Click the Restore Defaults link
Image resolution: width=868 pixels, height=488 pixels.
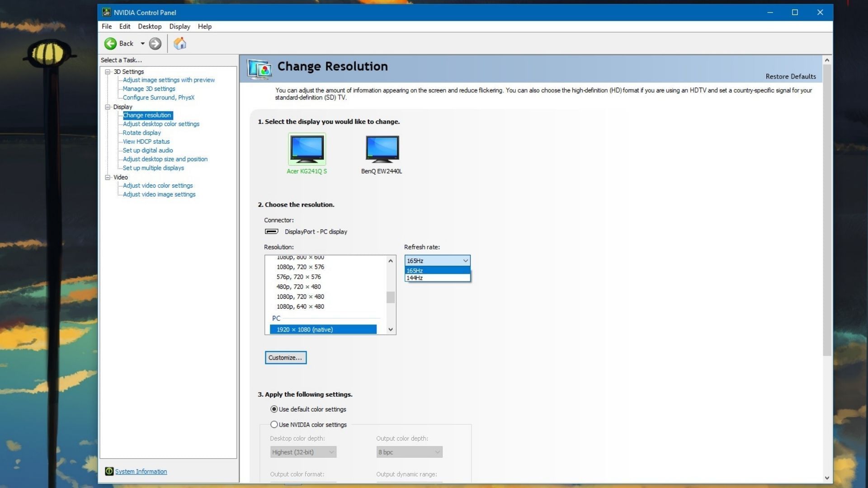point(790,76)
